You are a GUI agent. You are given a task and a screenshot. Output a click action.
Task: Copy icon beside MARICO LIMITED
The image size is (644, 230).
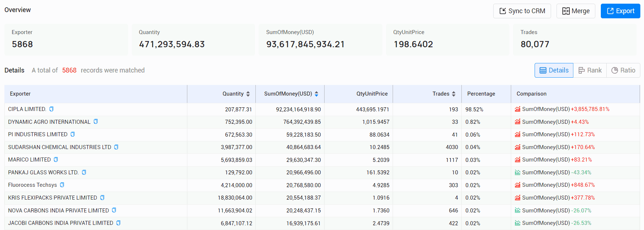[x=56, y=160]
